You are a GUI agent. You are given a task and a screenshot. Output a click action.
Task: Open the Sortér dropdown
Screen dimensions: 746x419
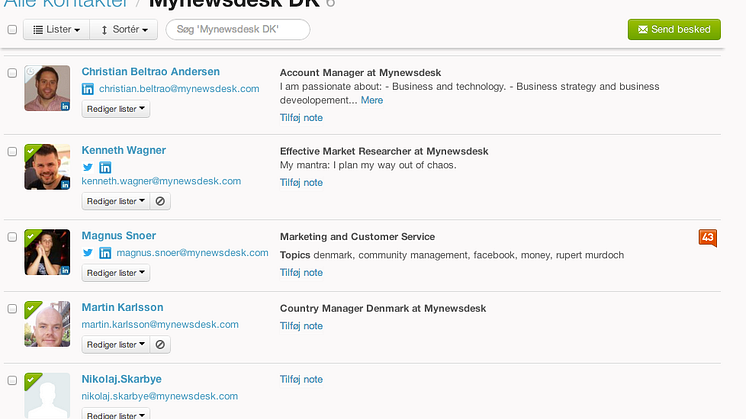coord(124,29)
